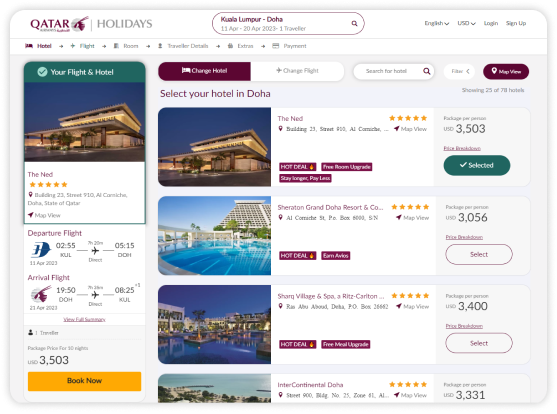The width and height of the screenshot is (557, 414).
Task: Click the five-star rating on Sharq Village card
Action: [x=410, y=296]
